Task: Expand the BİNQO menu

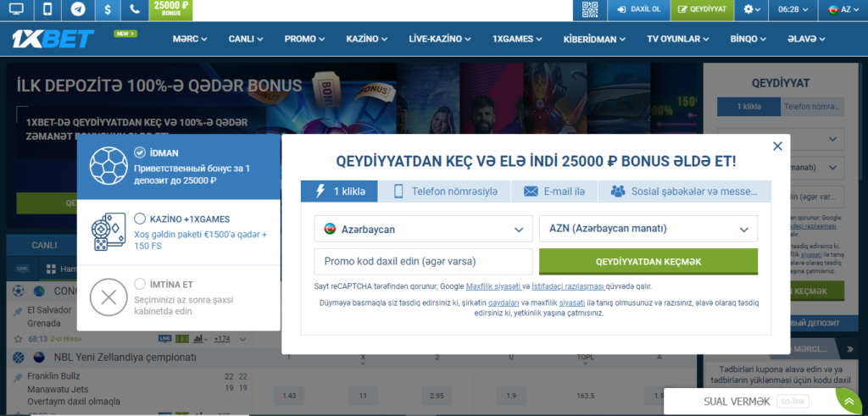Action: 748,39
